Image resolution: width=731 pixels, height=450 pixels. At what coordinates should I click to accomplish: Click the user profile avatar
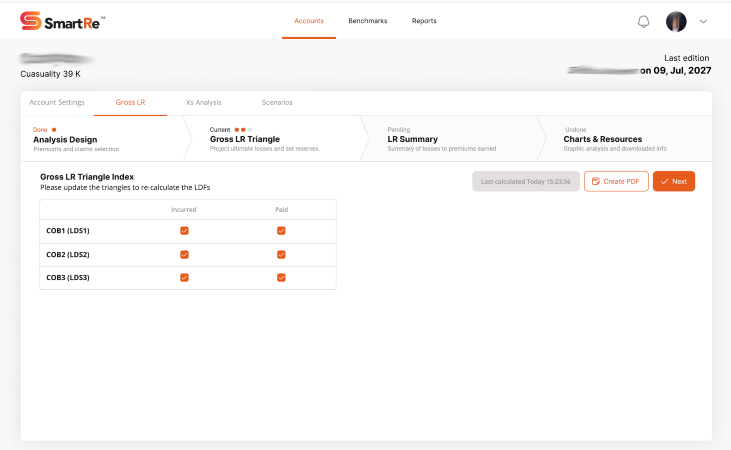[x=676, y=21]
